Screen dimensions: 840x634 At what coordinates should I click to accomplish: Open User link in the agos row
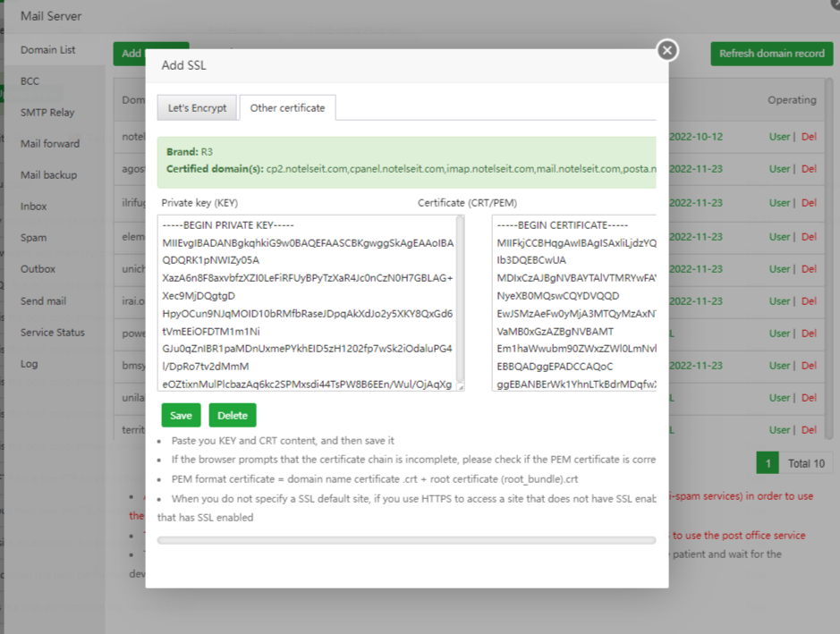point(779,169)
